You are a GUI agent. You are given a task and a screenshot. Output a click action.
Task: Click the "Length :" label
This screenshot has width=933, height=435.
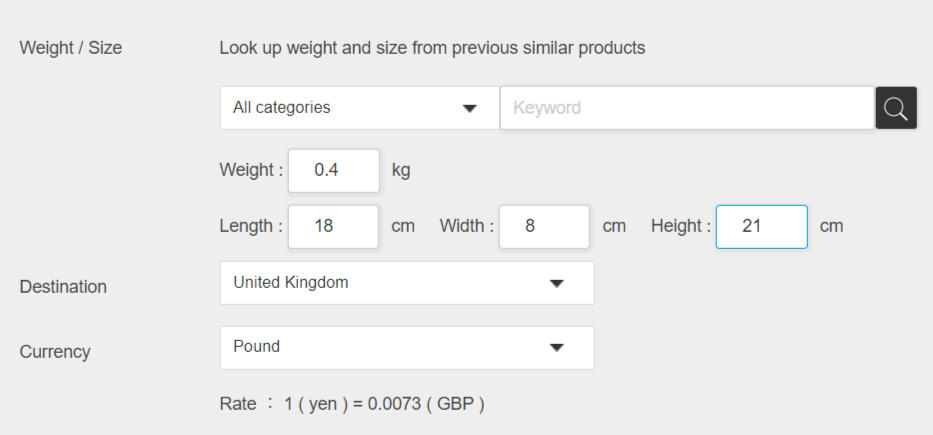point(251,226)
